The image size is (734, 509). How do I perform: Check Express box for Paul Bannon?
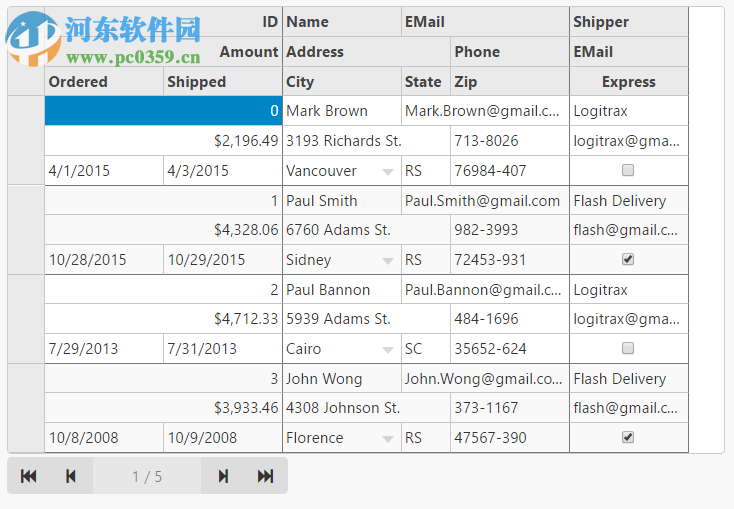click(628, 348)
